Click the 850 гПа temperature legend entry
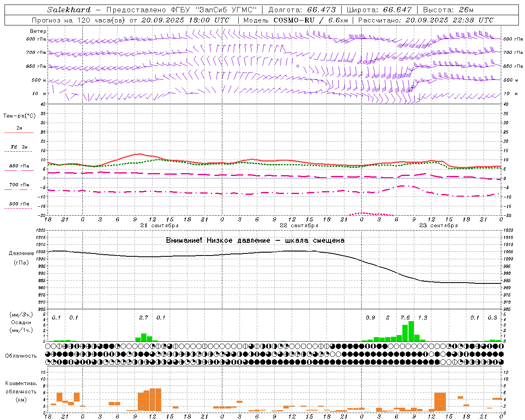Screen dimensions: 525x420 point(19,166)
